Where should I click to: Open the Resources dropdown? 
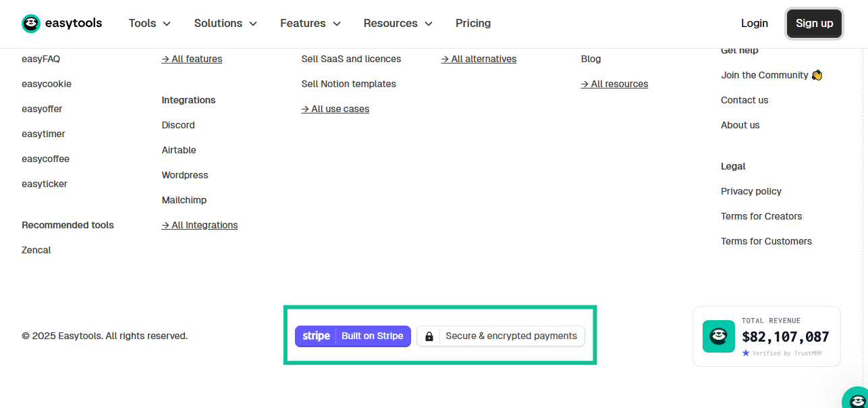tap(398, 23)
